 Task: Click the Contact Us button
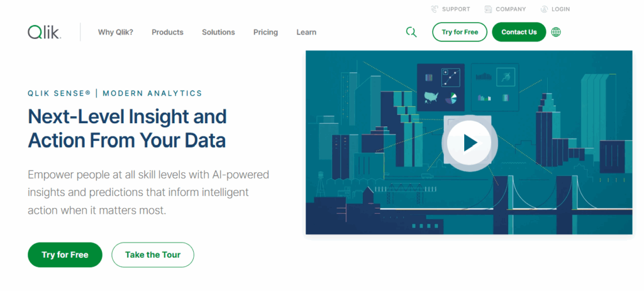[x=519, y=32]
